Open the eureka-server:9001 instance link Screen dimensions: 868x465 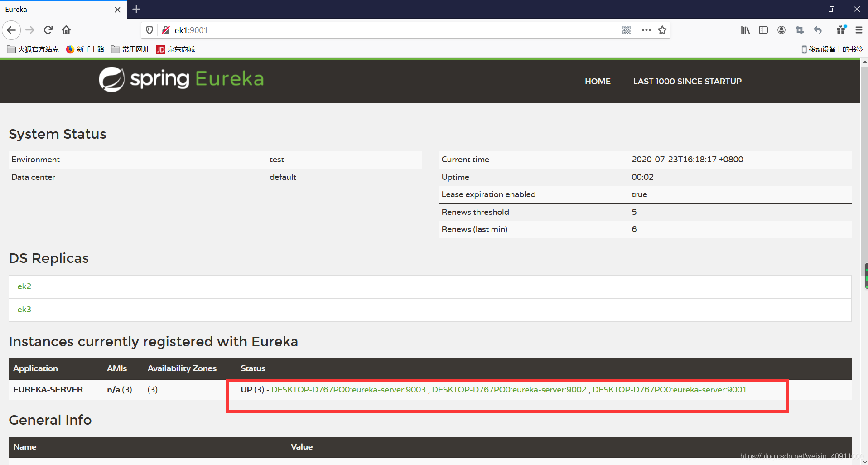tap(670, 390)
